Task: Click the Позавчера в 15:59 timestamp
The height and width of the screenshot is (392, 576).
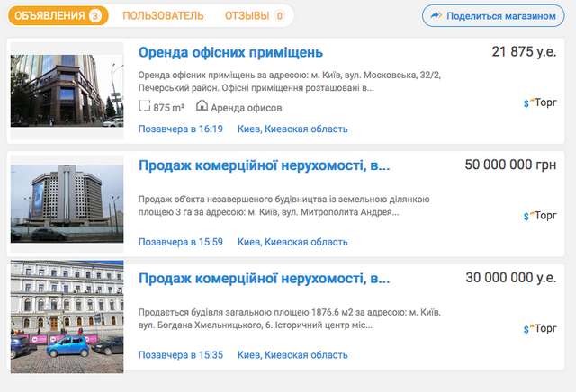Action: (180, 242)
